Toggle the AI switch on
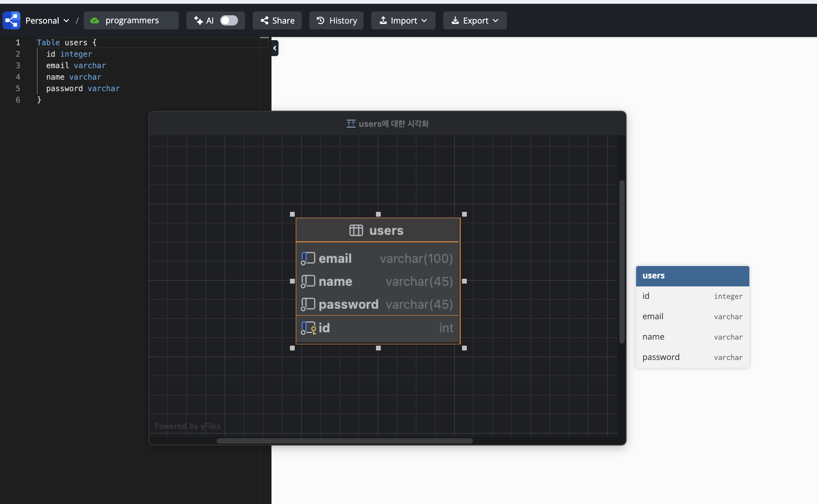This screenshot has height=504, width=817. 229,21
